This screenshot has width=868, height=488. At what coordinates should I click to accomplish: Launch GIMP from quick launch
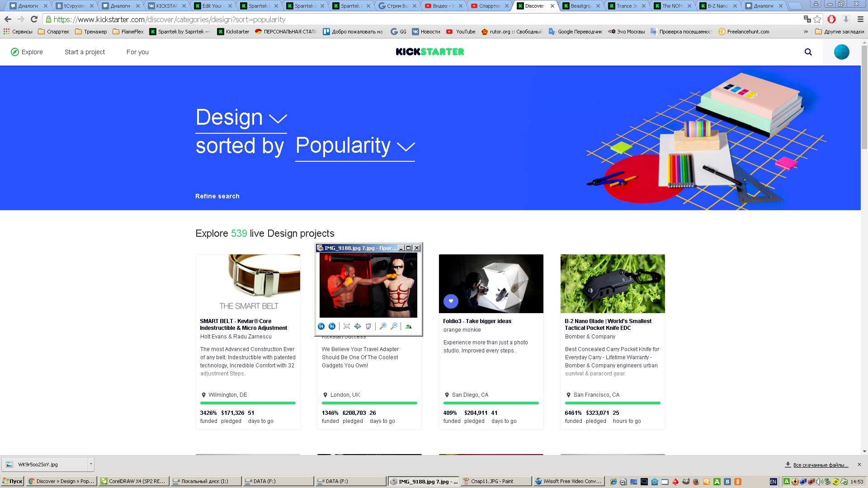click(x=686, y=482)
